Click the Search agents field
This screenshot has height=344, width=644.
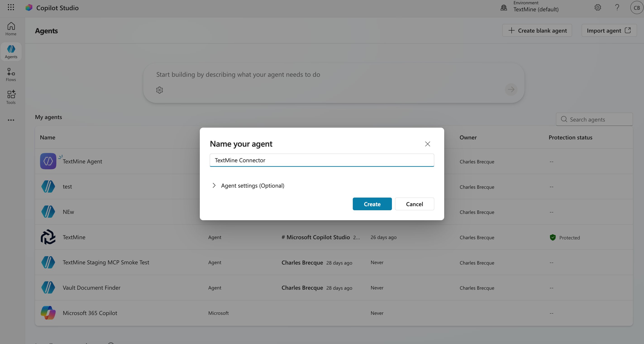pos(594,119)
